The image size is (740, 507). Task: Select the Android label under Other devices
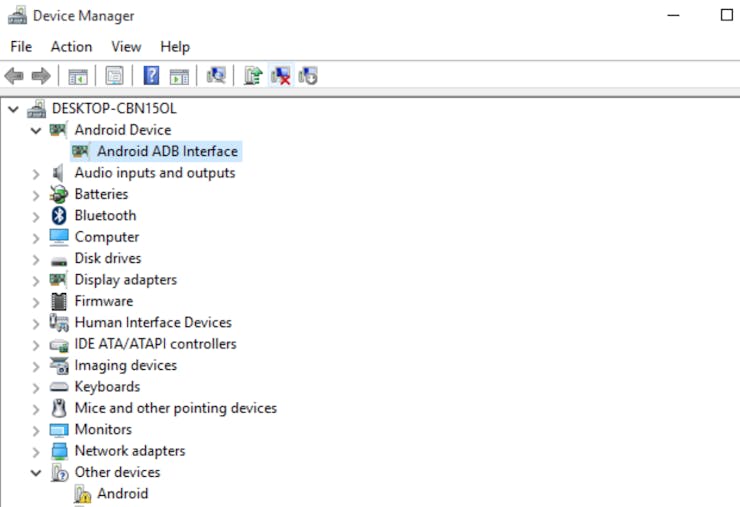click(123, 493)
